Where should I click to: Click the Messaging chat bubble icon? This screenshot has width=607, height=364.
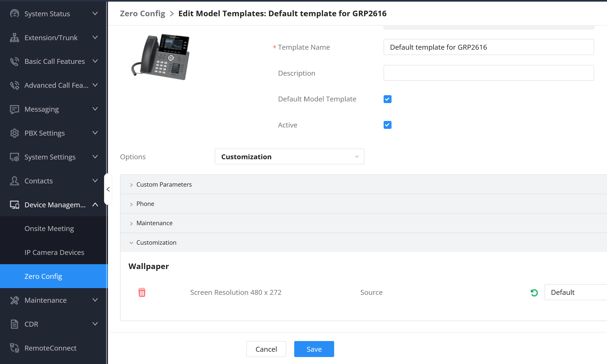pyautogui.click(x=14, y=109)
